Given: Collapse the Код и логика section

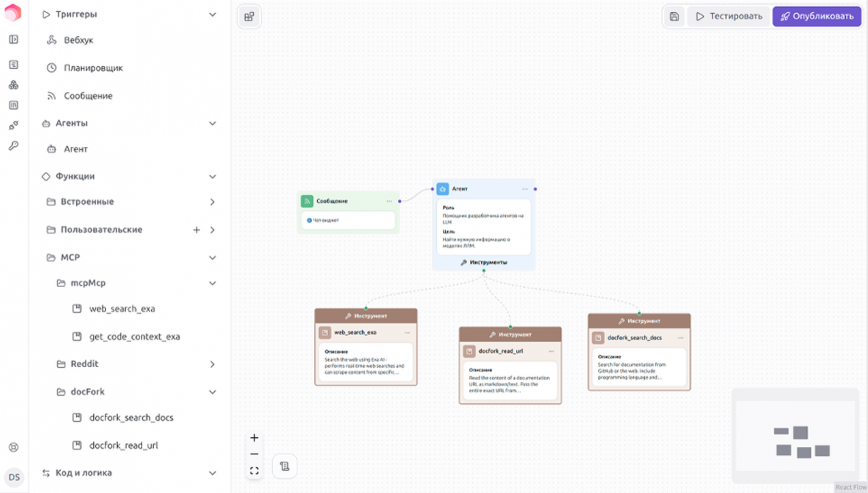Looking at the screenshot, I should tap(213, 474).
